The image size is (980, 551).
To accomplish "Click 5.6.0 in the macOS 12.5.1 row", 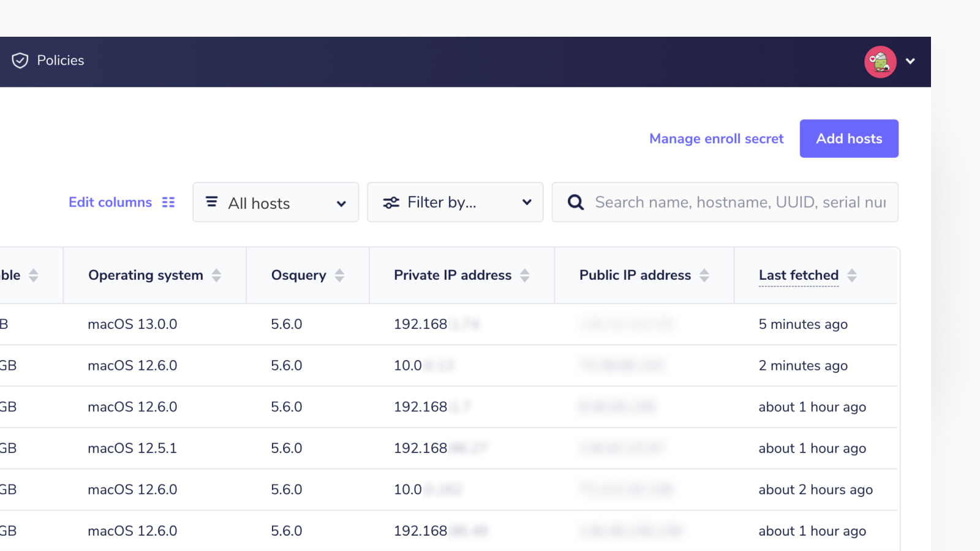I will point(287,448).
